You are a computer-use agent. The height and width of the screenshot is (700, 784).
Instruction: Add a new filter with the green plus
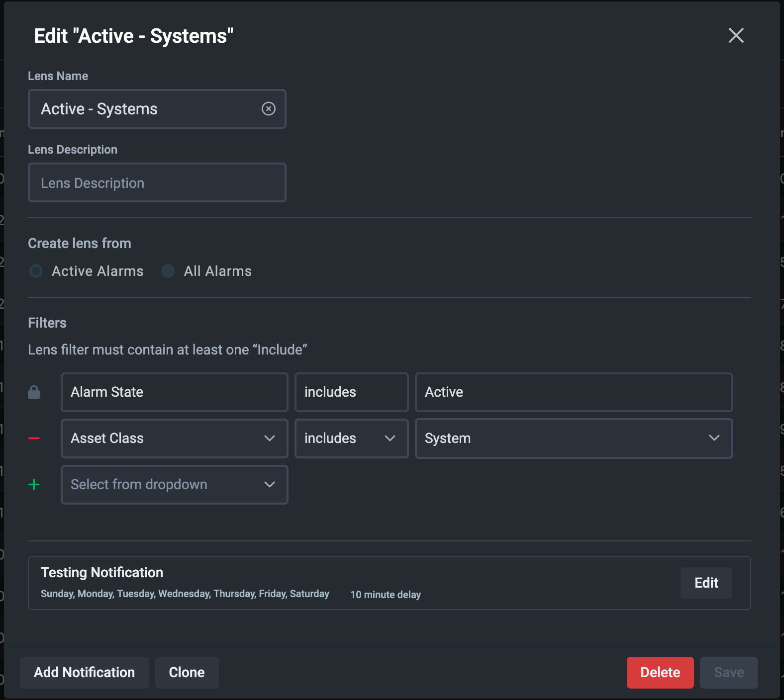tap(34, 484)
